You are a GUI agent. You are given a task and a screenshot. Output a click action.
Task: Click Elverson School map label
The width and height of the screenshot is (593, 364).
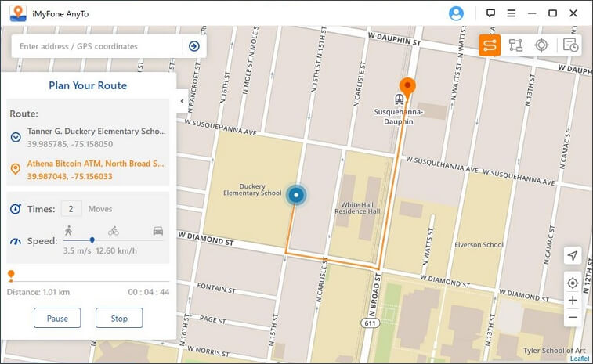(479, 245)
